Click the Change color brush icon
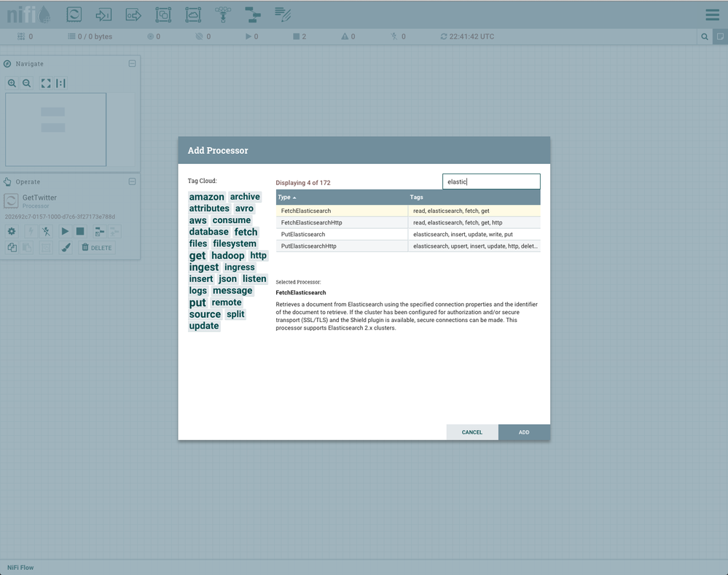The height and width of the screenshot is (575, 728). tap(66, 248)
